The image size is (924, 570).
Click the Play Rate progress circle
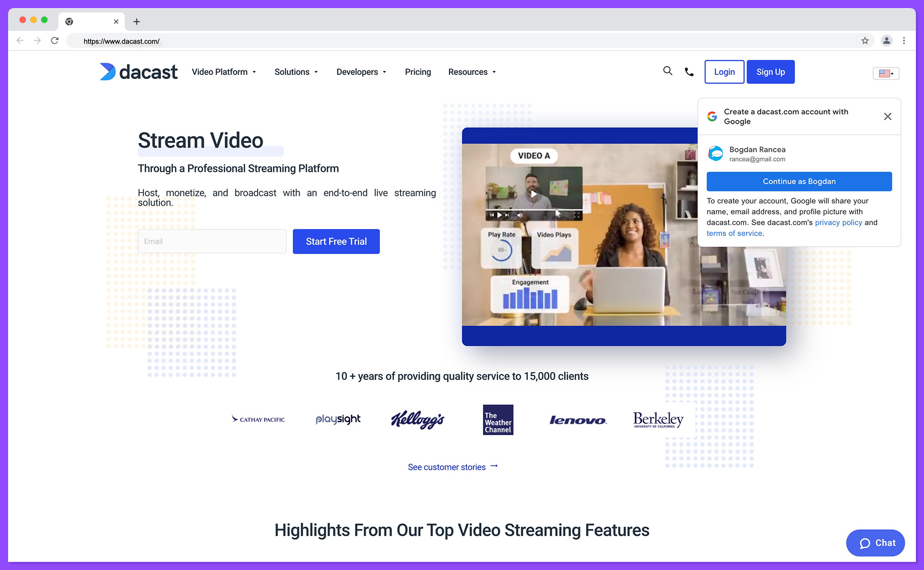[503, 249]
